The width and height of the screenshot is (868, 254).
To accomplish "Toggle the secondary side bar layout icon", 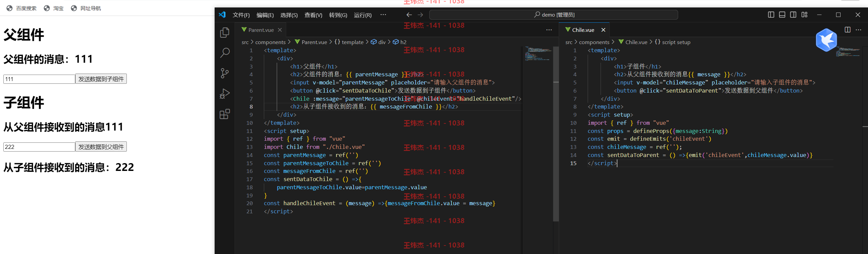I will 793,15.
